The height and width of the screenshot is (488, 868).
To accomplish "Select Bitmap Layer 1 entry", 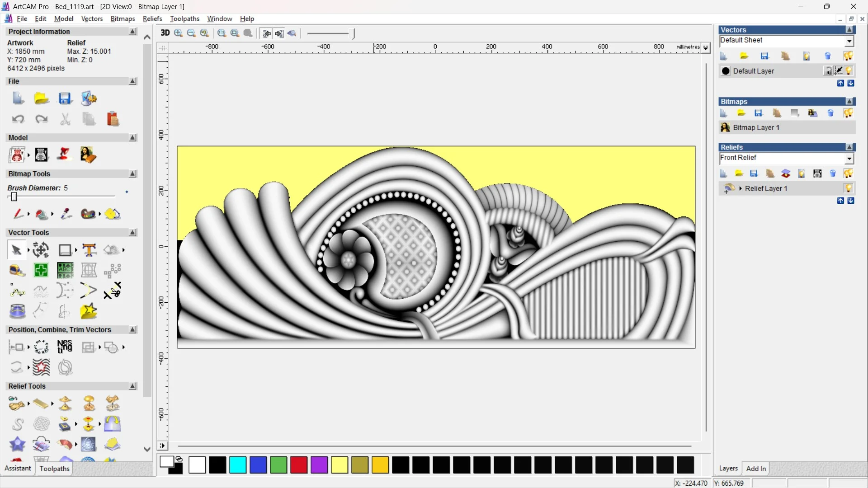I will 756,127.
